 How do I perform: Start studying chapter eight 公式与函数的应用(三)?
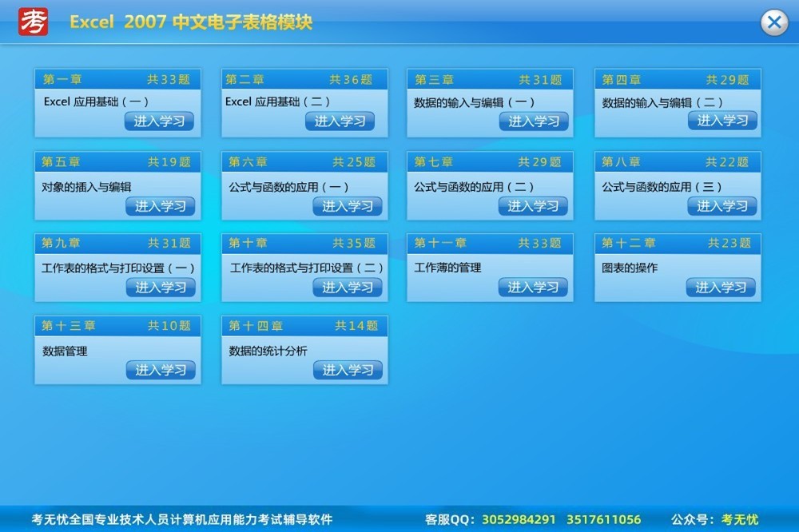click(x=721, y=206)
